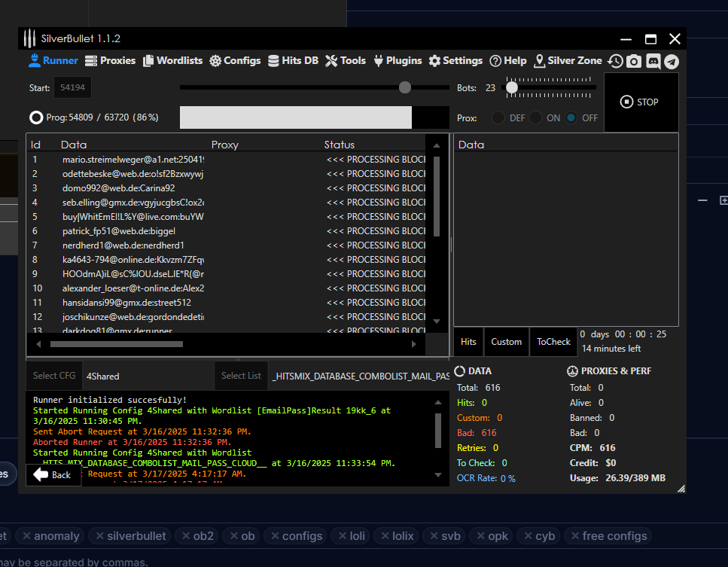Viewport: 728px width, 567px height.
Task: Switch to the Custom results tab
Action: tap(506, 342)
